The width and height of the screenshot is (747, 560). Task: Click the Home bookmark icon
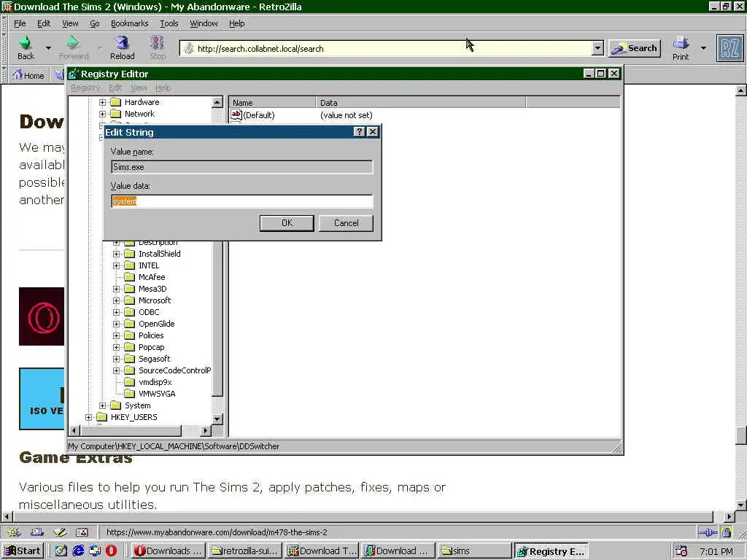pyautogui.click(x=18, y=75)
